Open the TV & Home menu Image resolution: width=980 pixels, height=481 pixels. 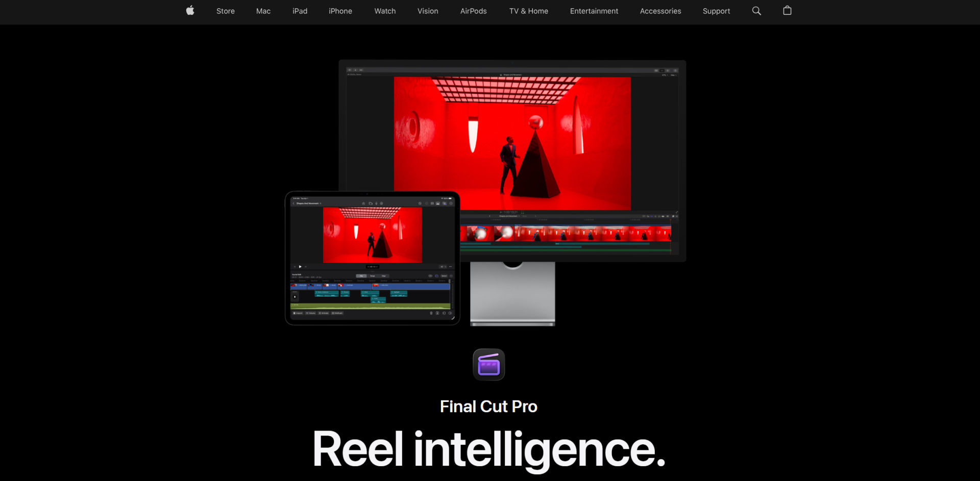[528, 11]
